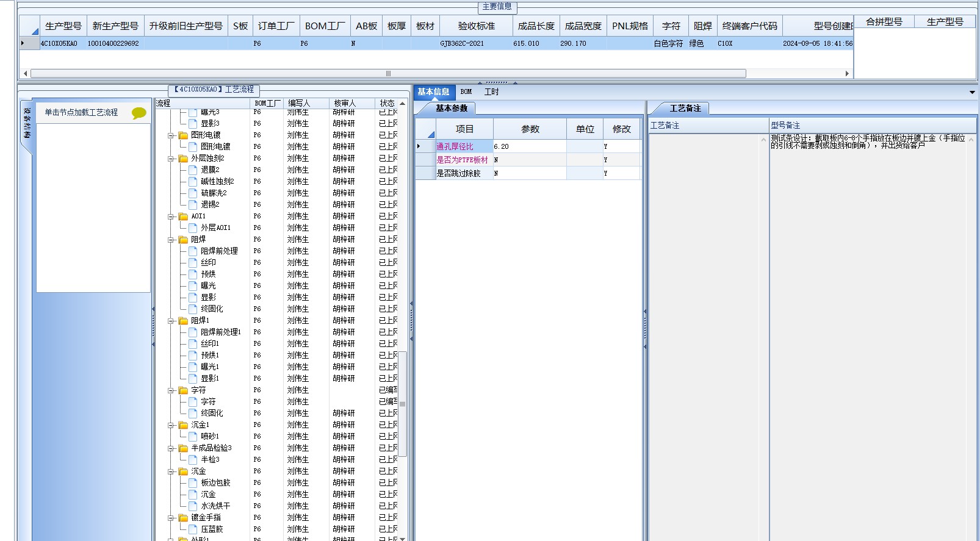The image size is (980, 541).
Task: Click the folder icon of AOI1
Action: pos(183,217)
